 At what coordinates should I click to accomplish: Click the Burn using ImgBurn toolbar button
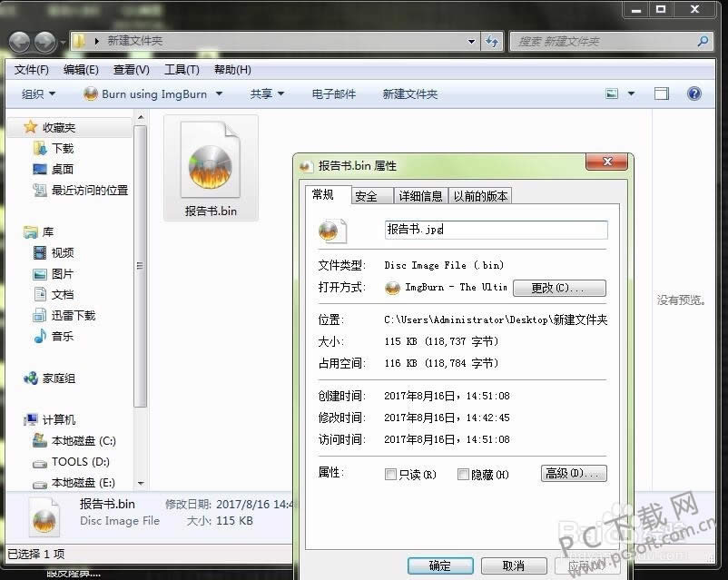coord(145,93)
